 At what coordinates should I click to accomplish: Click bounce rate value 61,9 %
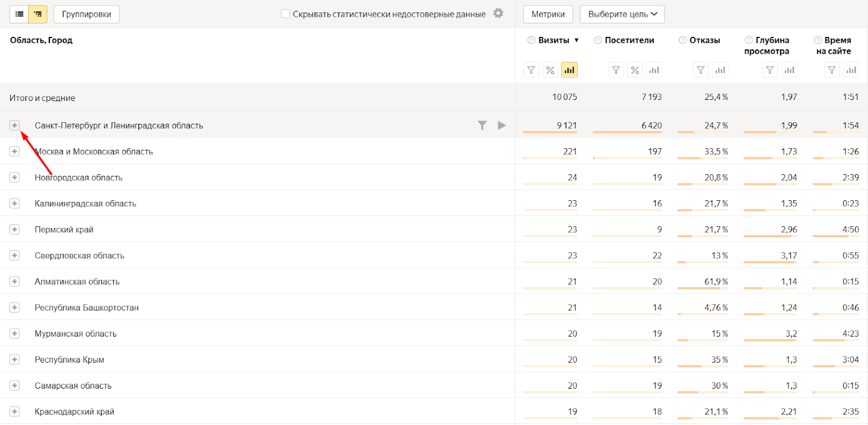click(x=716, y=282)
